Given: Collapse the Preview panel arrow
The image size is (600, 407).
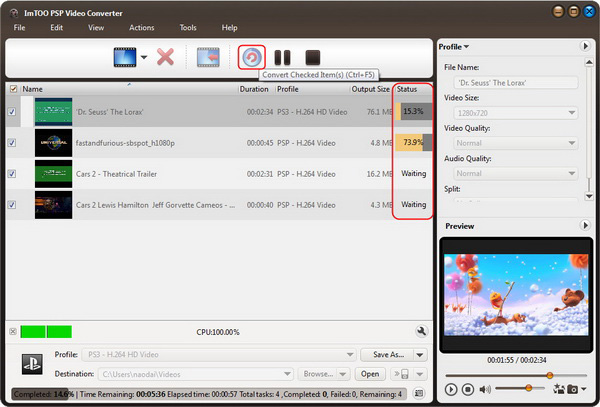Looking at the screenshot, I should 585,225.
